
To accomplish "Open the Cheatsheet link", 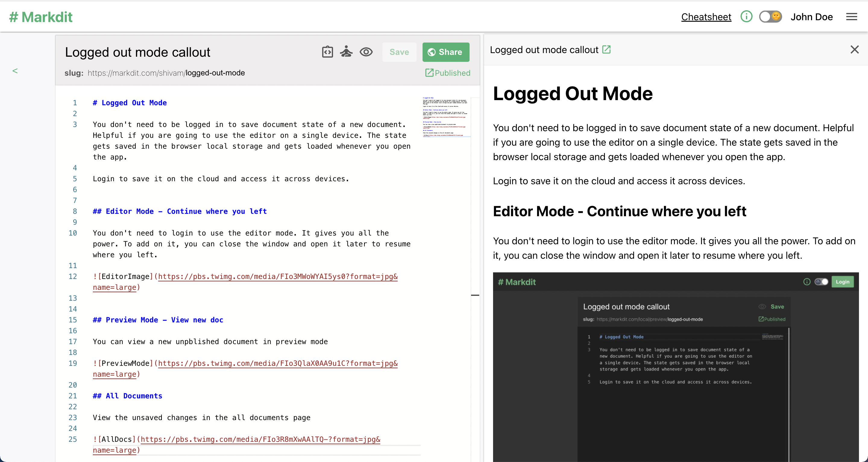I will pos(706,17).
